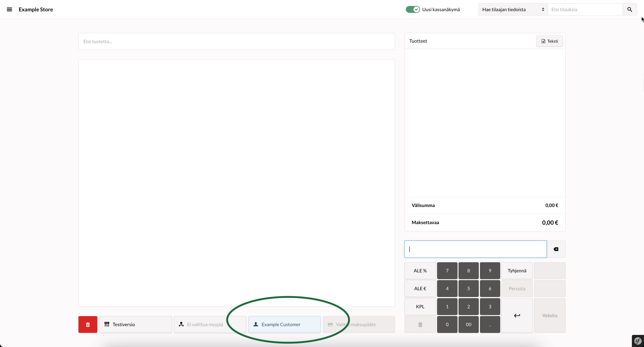Tap keypad digit 3
Screen dimensions: 644x347
[490, 307]
